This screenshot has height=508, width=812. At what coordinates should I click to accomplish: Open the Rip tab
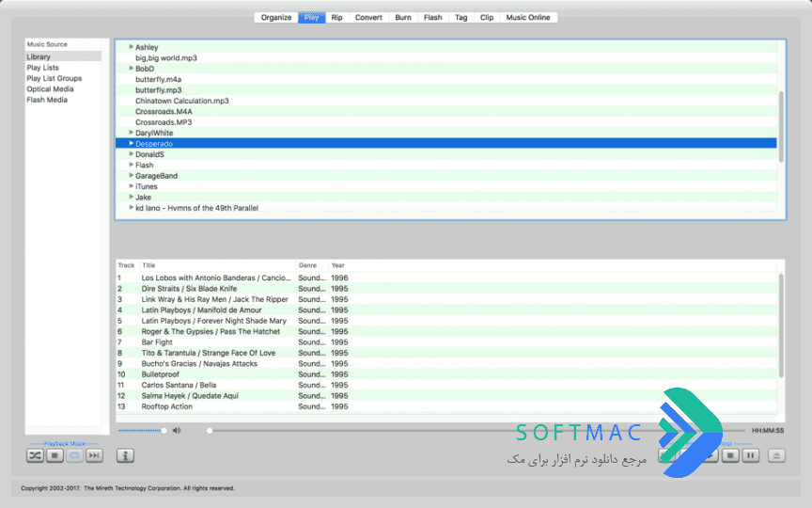pos(336,17)
